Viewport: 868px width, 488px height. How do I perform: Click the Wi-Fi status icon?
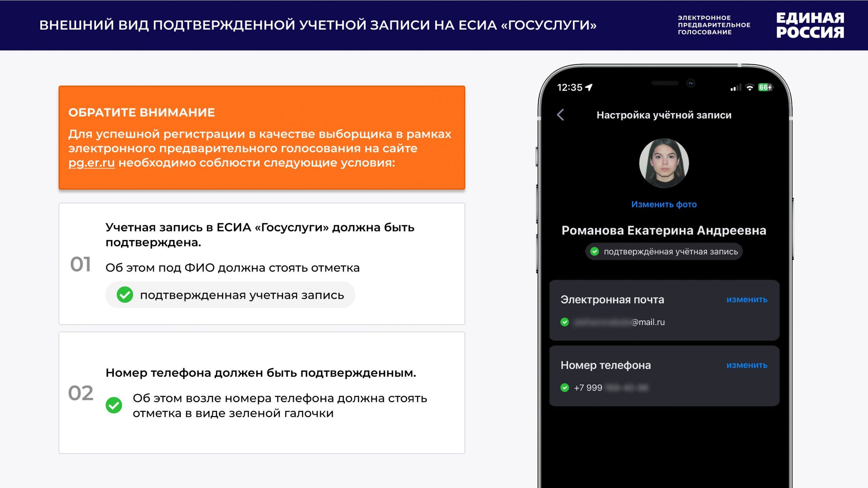[750, 88]
